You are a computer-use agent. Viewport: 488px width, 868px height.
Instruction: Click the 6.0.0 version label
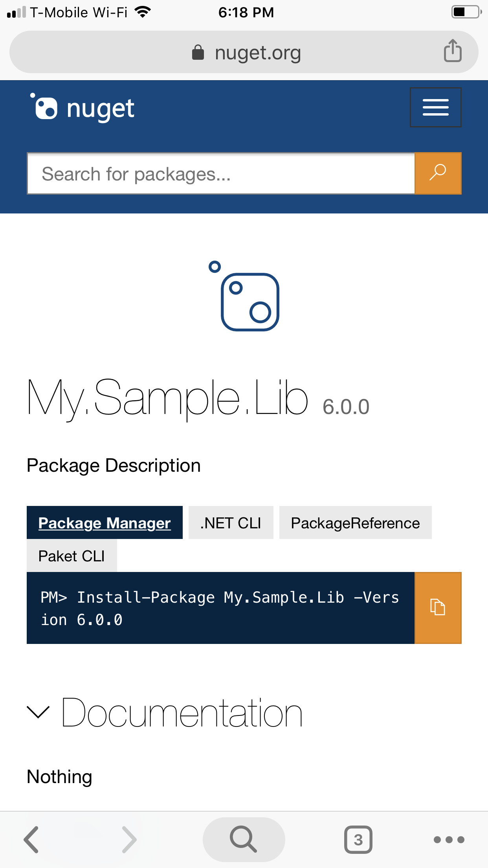[345, 407]
